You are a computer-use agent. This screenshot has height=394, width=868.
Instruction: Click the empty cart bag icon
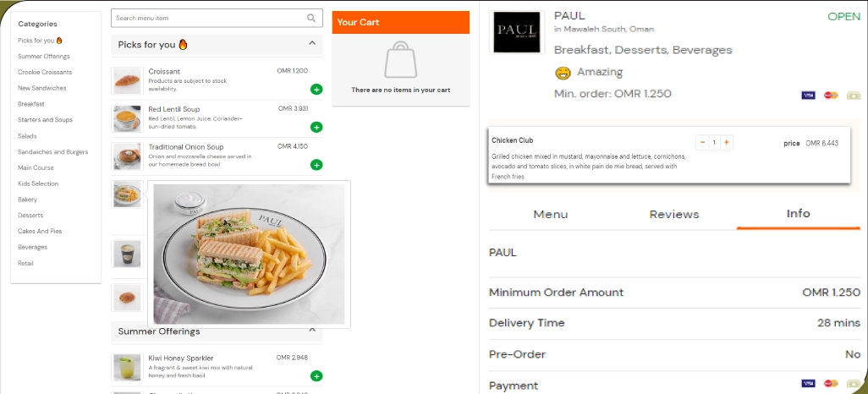tap(401, 61)
